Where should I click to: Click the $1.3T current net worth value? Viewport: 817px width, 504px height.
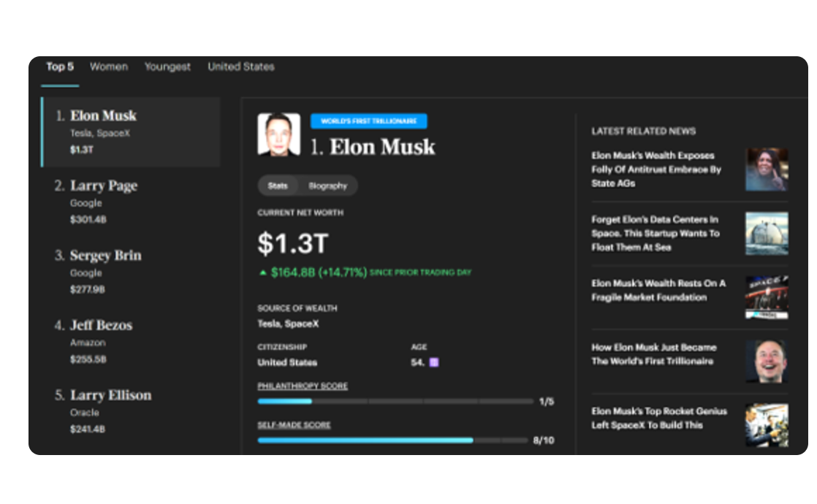point(293,243)
